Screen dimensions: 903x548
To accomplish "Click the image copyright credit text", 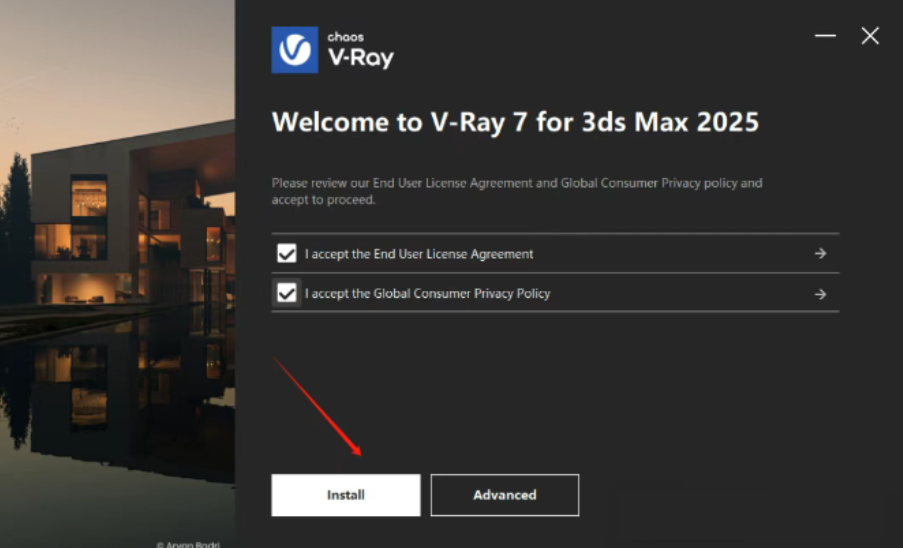I will 188,544.
